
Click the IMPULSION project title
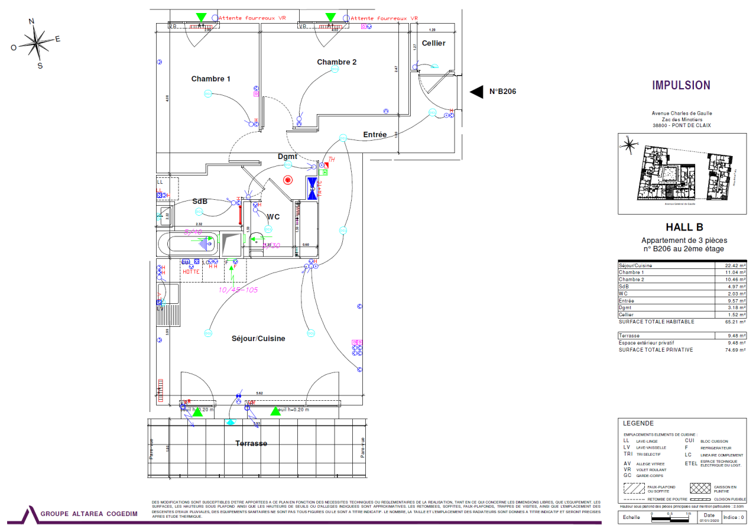(681, 86)
